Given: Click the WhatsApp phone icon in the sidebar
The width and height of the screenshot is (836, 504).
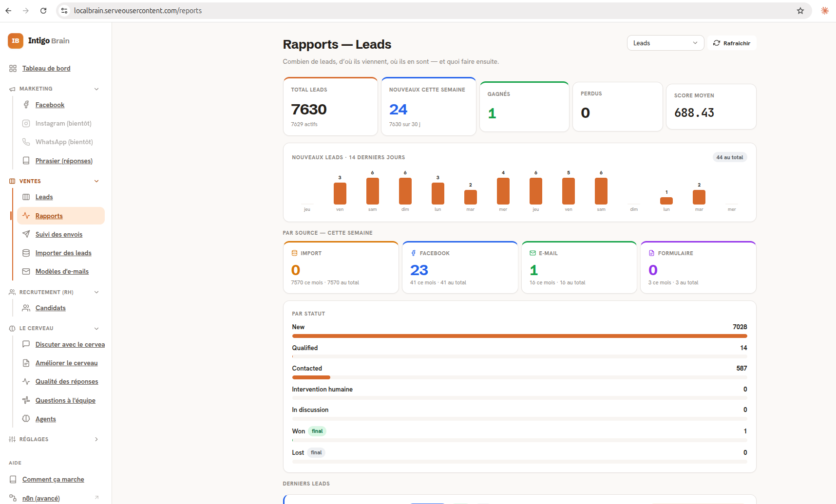Looking at the screenshot, I should click(26, 142).
